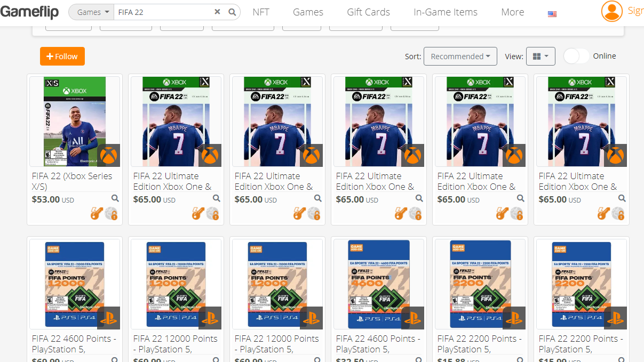Submit search with the magnifier icon
The width and height of the screenshot is (644, 362).
coord(232,12)
